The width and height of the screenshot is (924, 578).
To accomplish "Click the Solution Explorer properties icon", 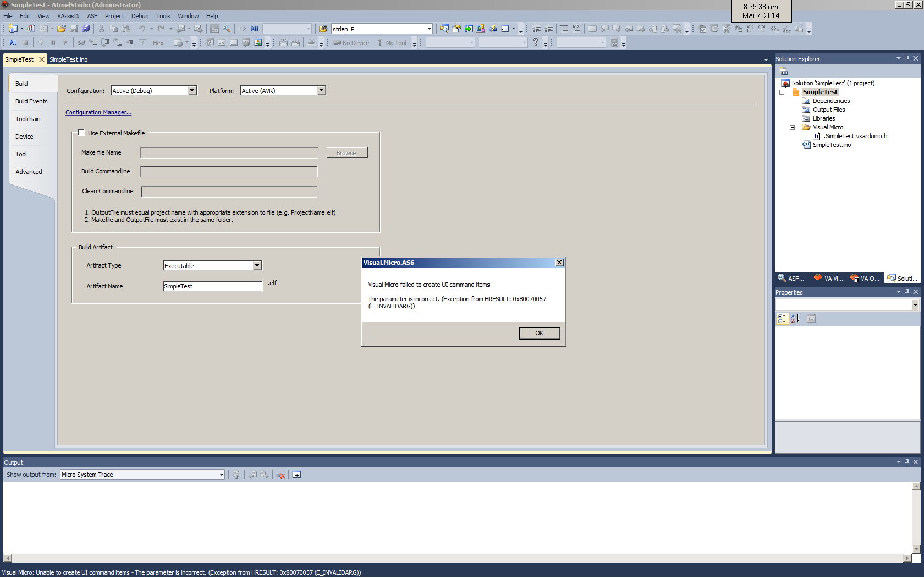I will [784, 71].
